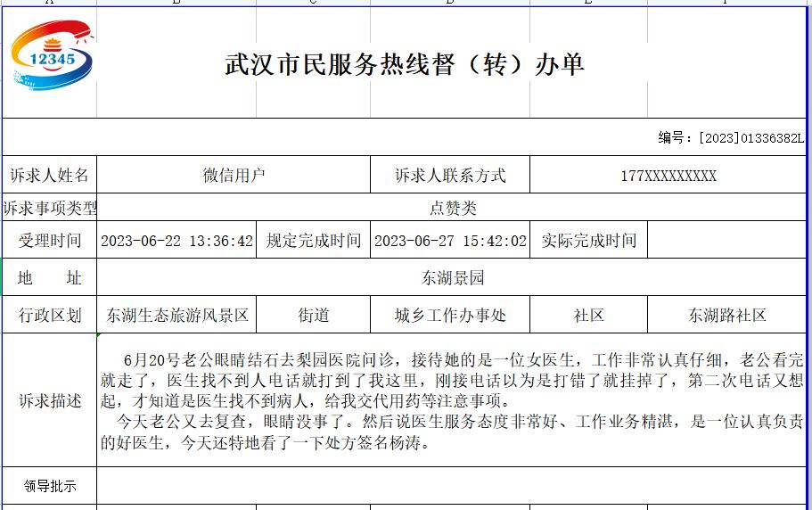Select the phone number 177XXXXXXXXX cell
This screenshot has height=510, width=812.
click(x=668, y=176)
